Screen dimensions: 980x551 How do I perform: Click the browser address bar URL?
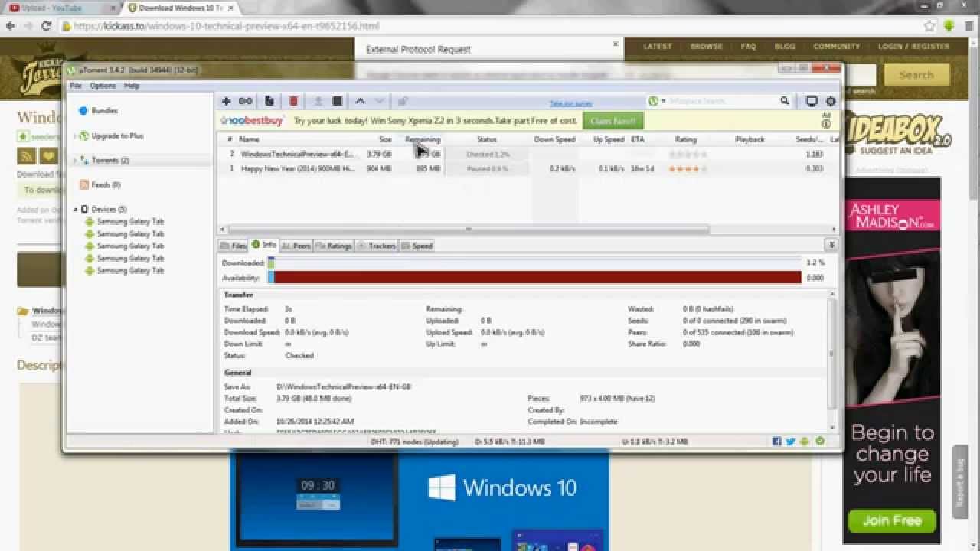(x=227, y=26)
